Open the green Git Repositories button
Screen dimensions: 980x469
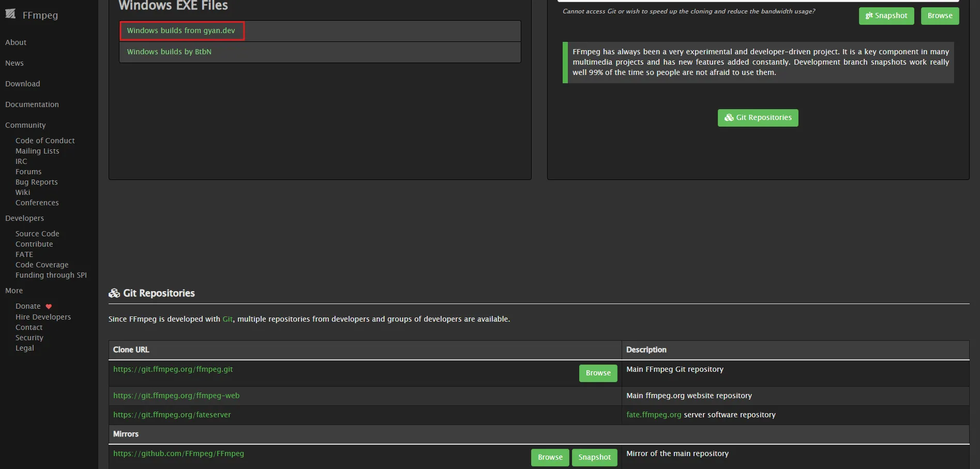pos(758,118)
